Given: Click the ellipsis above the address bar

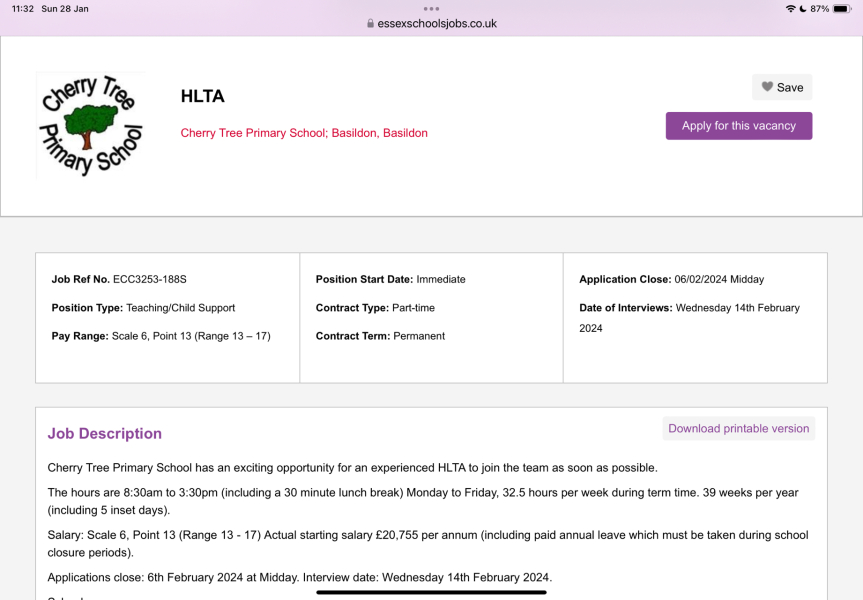Looking at the screenshot, I should point(431,9).
